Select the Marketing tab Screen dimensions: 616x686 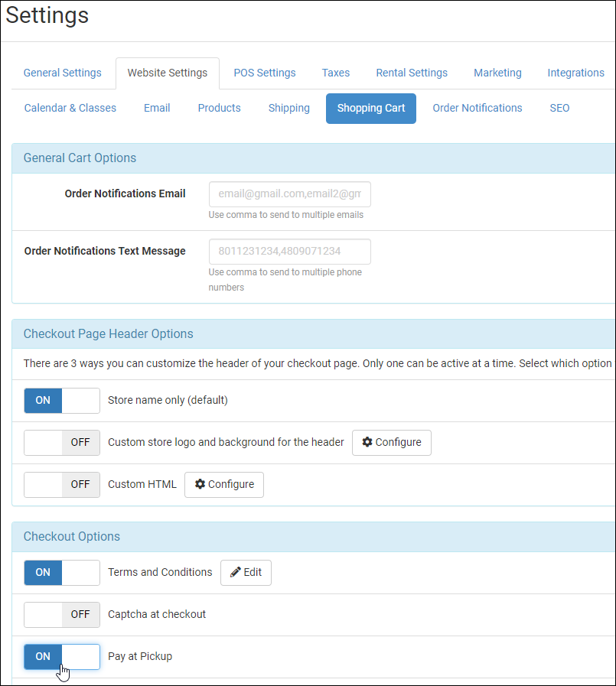coord(497,73)
